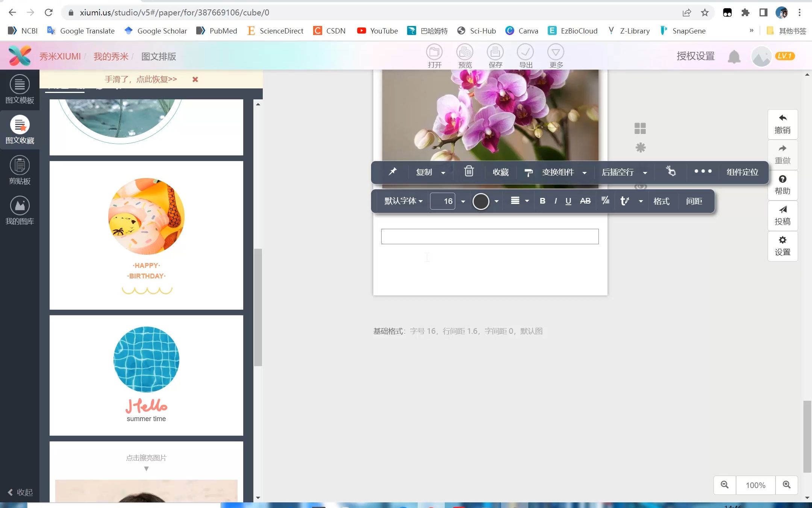This screenshot has height=508, width=812.
Task: Toggle underline (U) formatting
Action: click(x=568, y=201)
